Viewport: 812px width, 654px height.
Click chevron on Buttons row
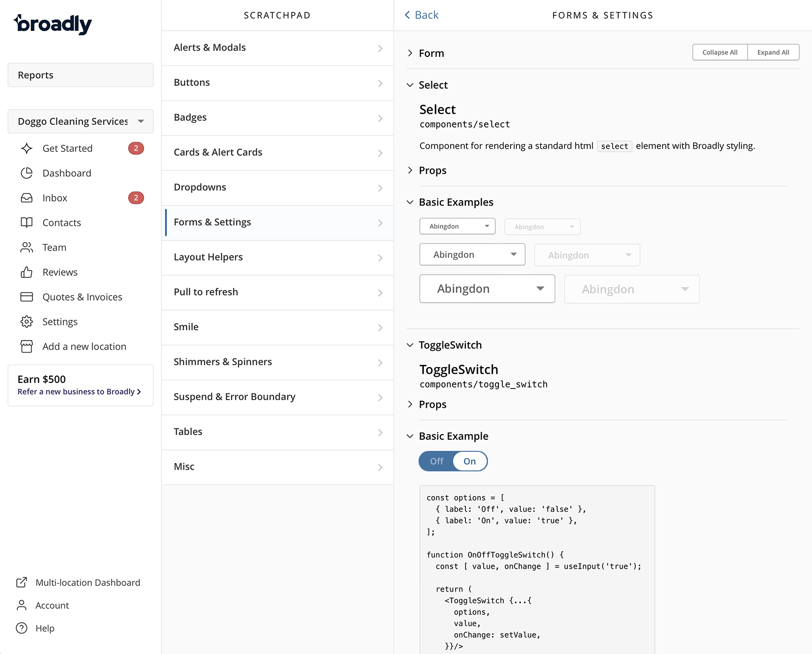(x=380, y=83)
